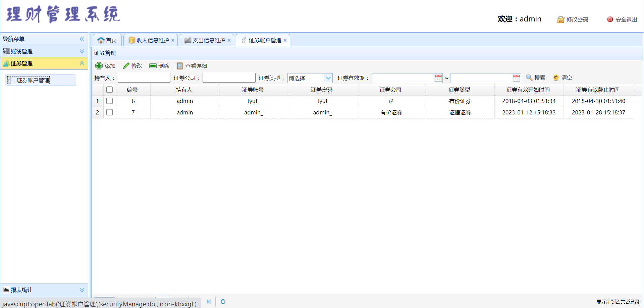
Task: Close the 收入信息维护 tab
Action: click(x=173, y=40)
